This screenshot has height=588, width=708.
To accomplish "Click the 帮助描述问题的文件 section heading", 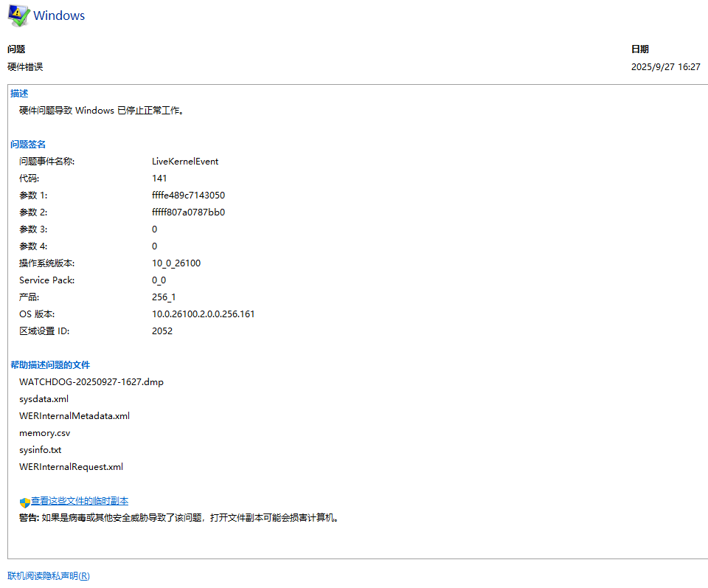I will [50, 365].
